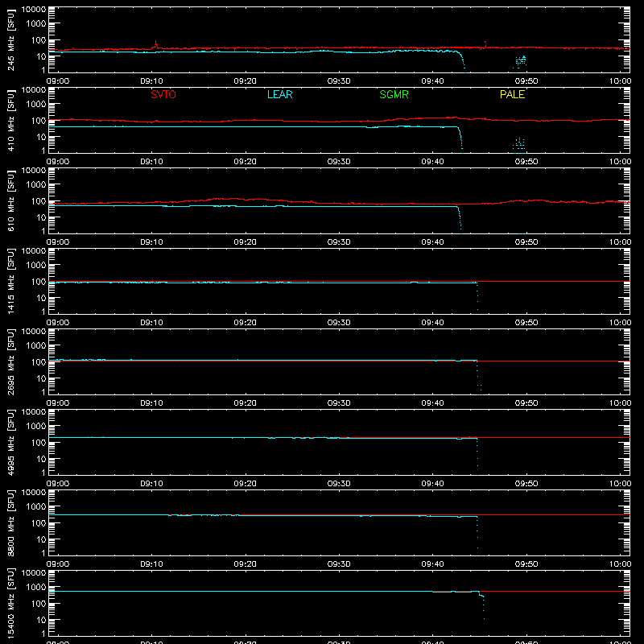644x644 pixels.
Task: Select the 15400 MHz [SFU] axis title
Action: [10, 603]
